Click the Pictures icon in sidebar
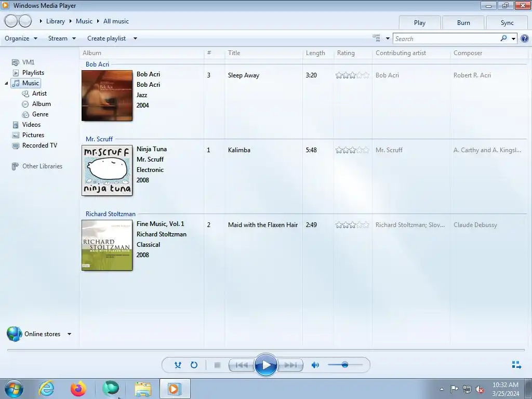 (x=16, y=135)
